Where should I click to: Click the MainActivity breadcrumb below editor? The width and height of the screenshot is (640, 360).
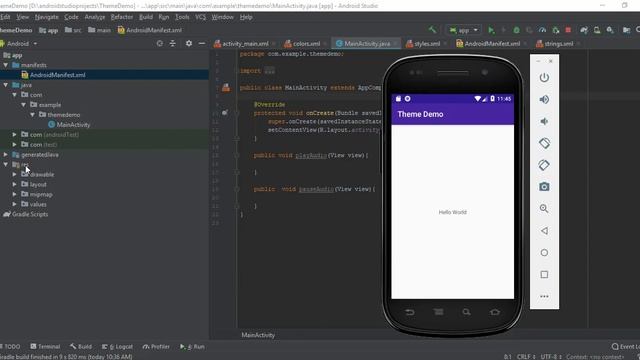pyautogui.click(x=258, y=335)
